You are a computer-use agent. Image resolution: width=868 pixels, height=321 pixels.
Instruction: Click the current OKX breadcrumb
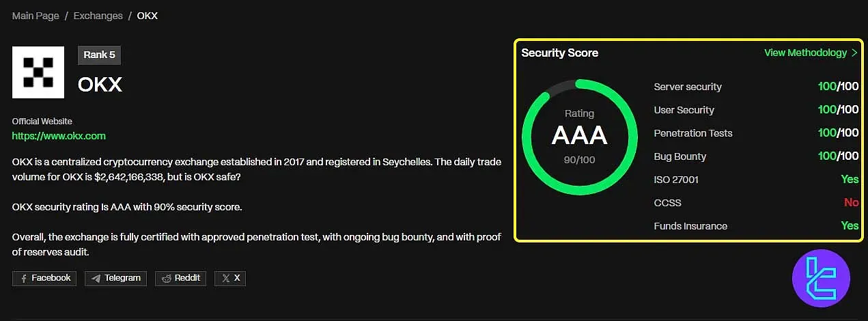[x=148, y=15]
